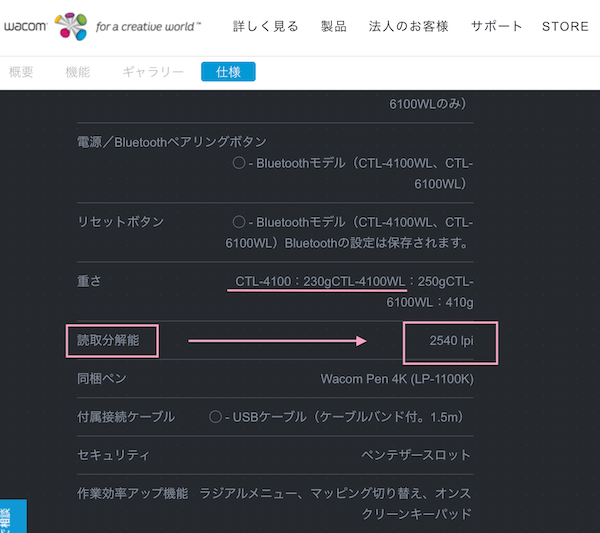Click the クリーンキーパッド text
Image resolution: width=600 pixels, height=533 pixels.
click(416, 514)
